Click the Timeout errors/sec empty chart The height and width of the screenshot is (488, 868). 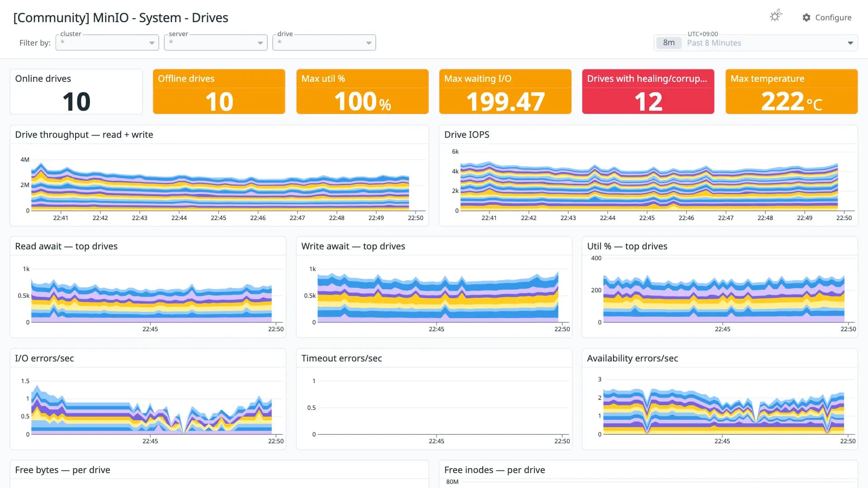click(x=443, y=408)
